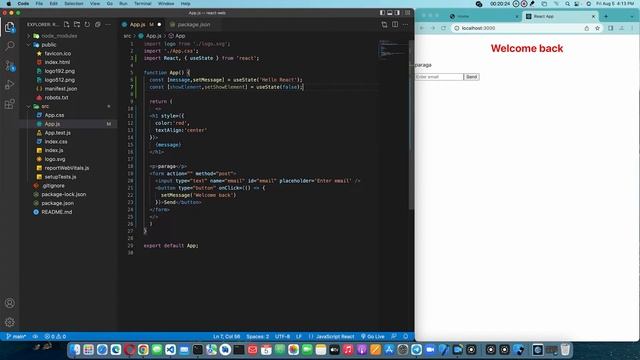Open Accounts menu in activity bar

(10, 303)
